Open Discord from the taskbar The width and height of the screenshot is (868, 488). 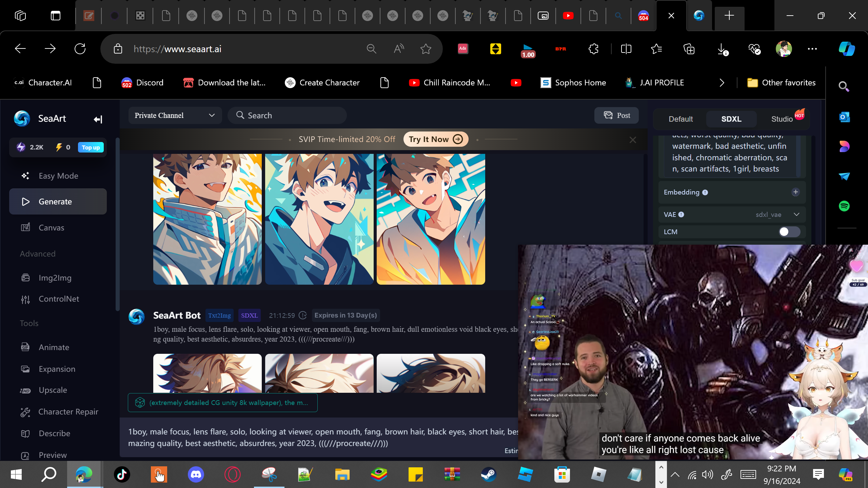click(196, 474)
